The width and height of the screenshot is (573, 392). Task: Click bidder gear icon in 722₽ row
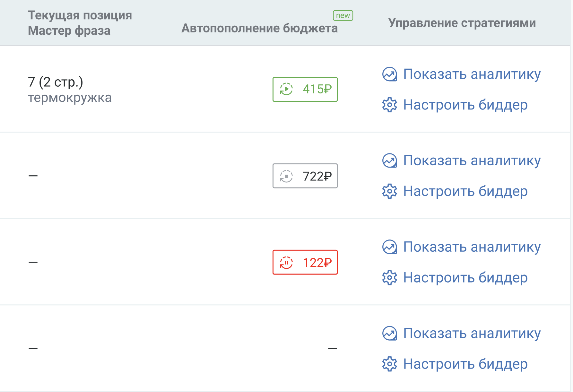(x=389, y=191)
